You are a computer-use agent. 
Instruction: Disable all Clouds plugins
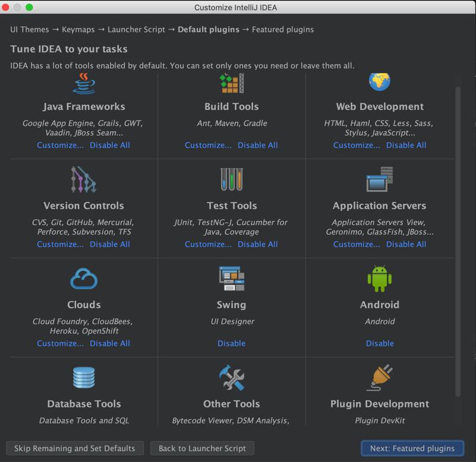[x=110, y=343]
